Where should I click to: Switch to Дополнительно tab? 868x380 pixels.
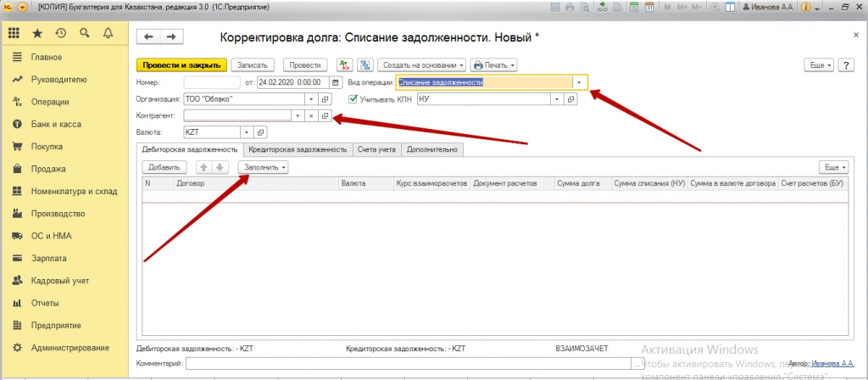[432, 149]
